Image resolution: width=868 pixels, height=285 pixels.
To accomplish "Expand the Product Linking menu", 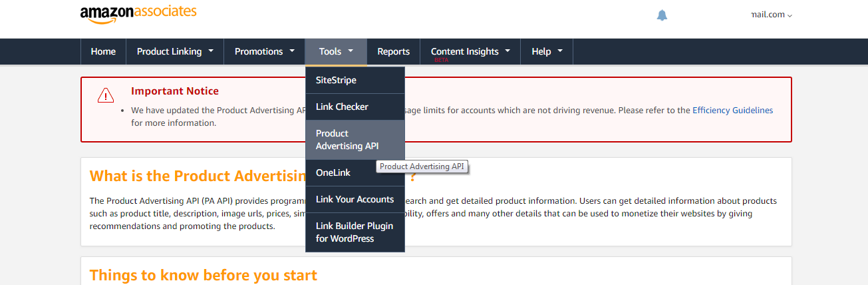I will point(176,51).
